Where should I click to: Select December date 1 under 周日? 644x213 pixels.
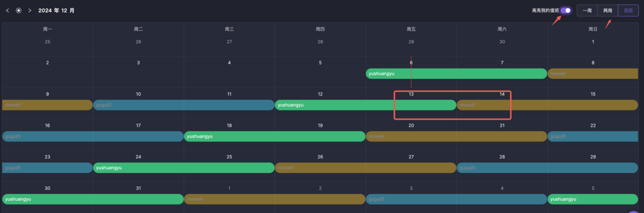(x=593, y=41)
